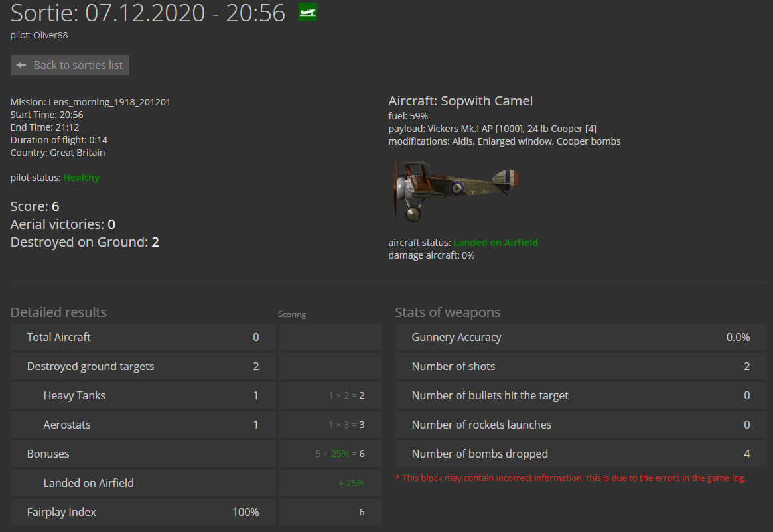The image size is (773, 532).
Task: Go back to sorties list
Action: click(70, 65)
